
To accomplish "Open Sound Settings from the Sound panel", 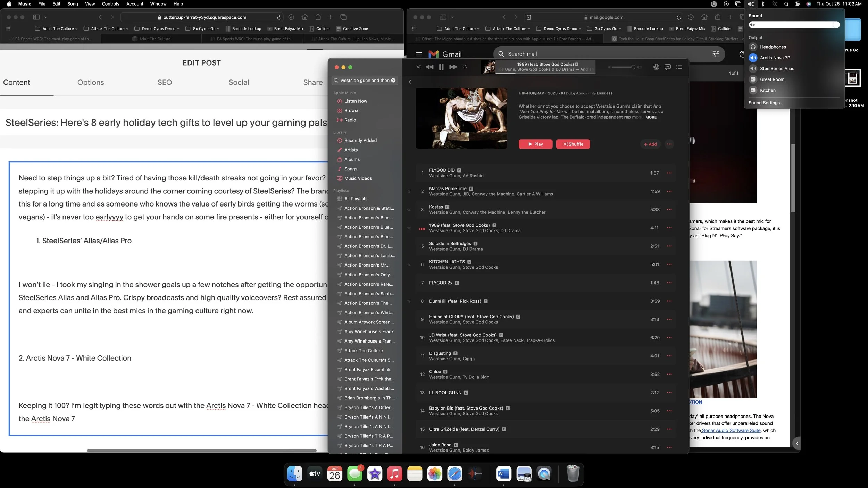I will (x=766, y=103).
